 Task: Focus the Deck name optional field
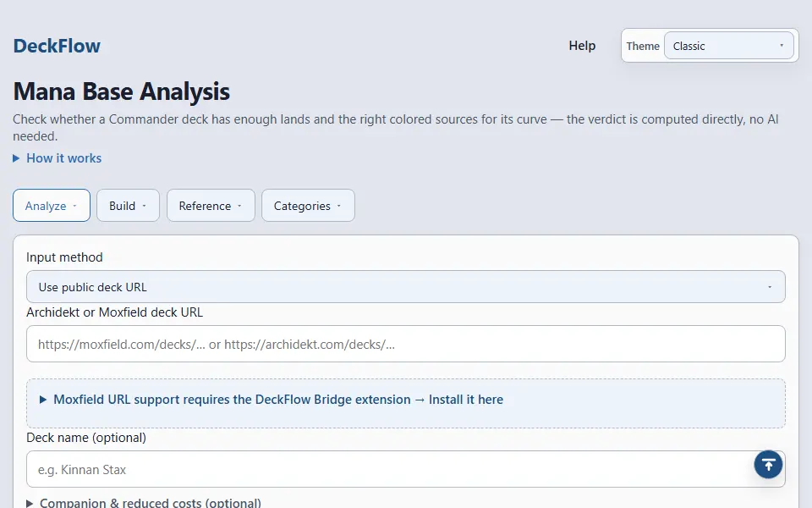(405, 469)
